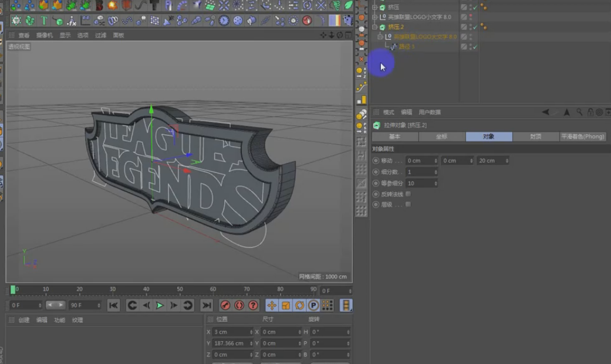Viewport: 611px width, 364px height.
Task: Toggle the green check for 路径 3
Action: click(475, 47)
